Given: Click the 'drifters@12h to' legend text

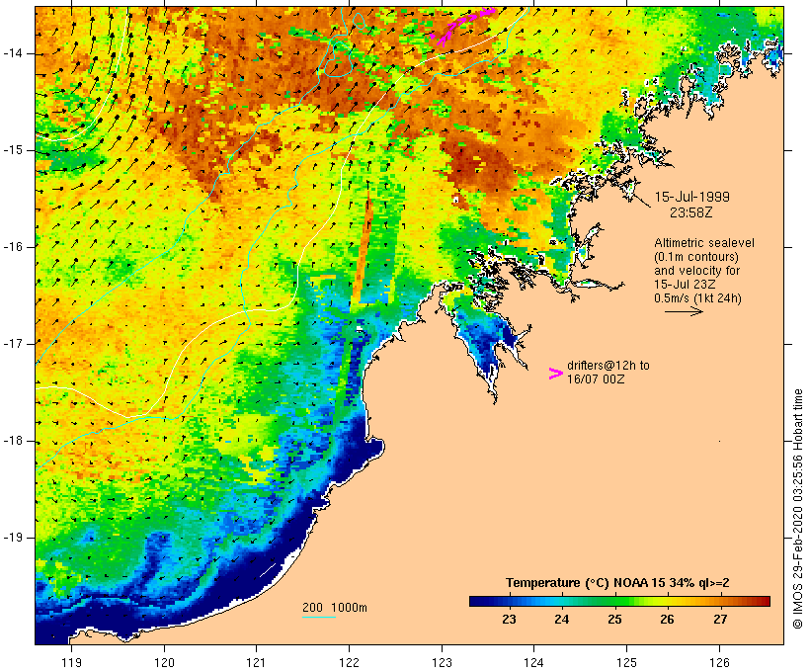Looking at the screenshot, I should [x=608, y=366].
